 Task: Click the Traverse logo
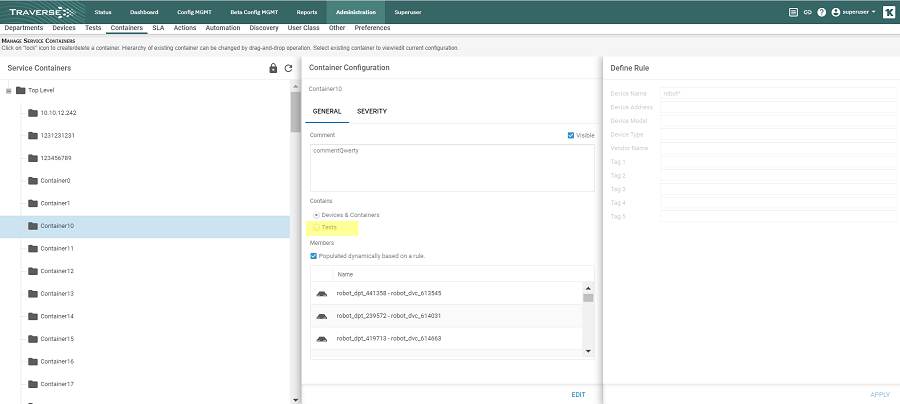click(x=42, y=11)
